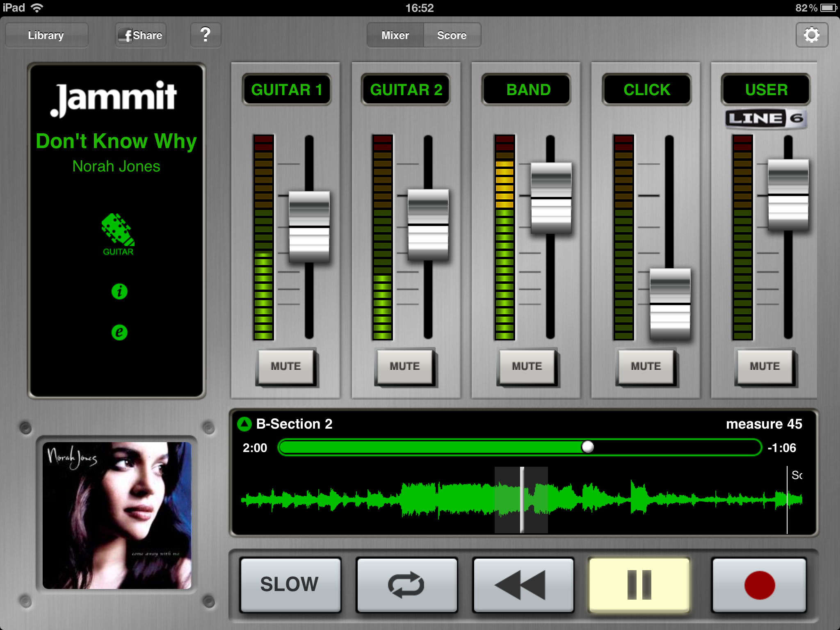
Task: Mute the User channel
Action: click(x=765, y=366)
